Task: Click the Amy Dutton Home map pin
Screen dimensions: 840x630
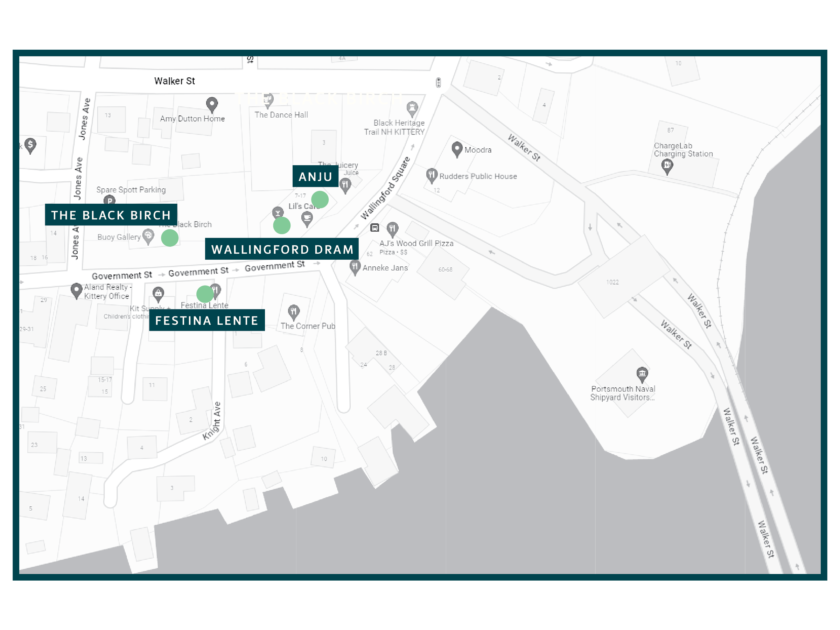Action: pyautogui.click(x=212, y=103)
